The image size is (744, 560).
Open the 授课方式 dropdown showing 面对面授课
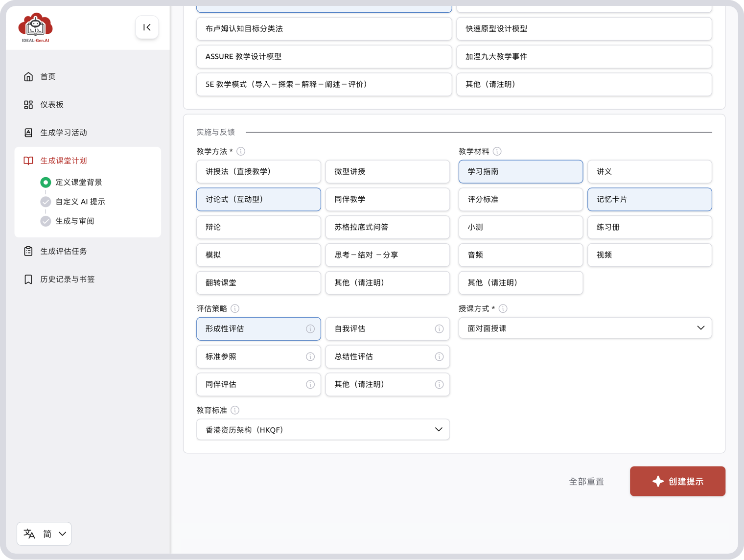point(585,328)
